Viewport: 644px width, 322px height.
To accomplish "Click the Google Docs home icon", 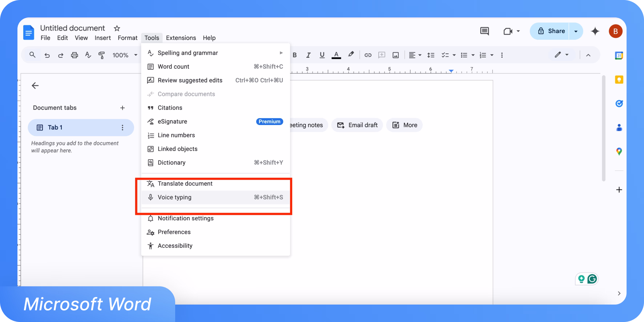I will 29,32.
